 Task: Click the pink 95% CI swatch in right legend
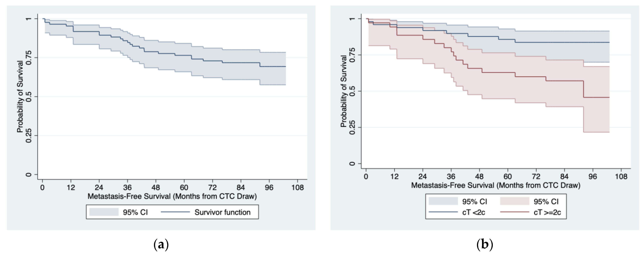(515, 201)
